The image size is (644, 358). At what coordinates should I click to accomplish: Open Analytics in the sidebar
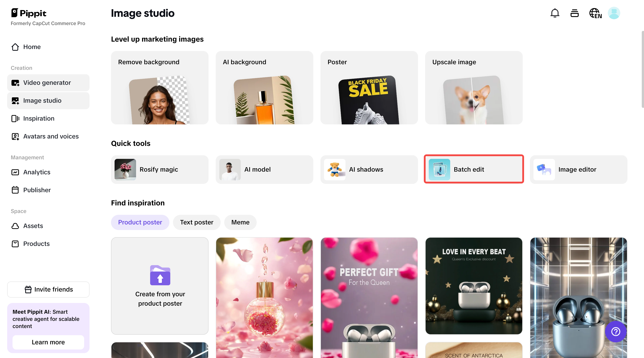pyautogui.click(x=36, y=172)
